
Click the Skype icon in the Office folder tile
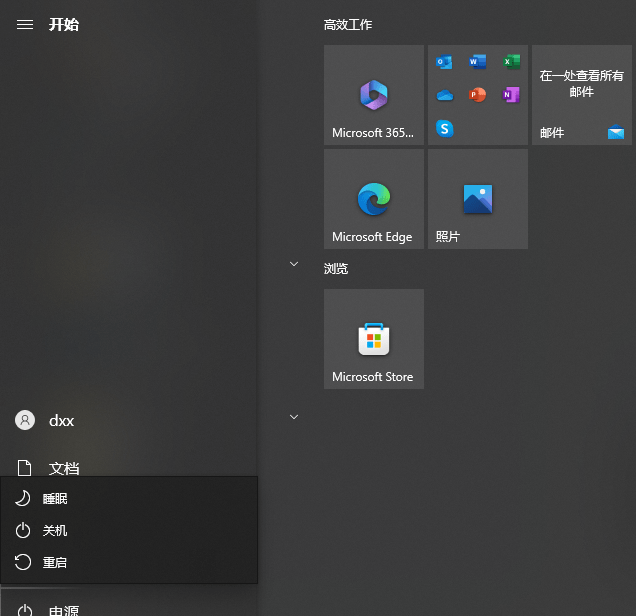(445, 128)
